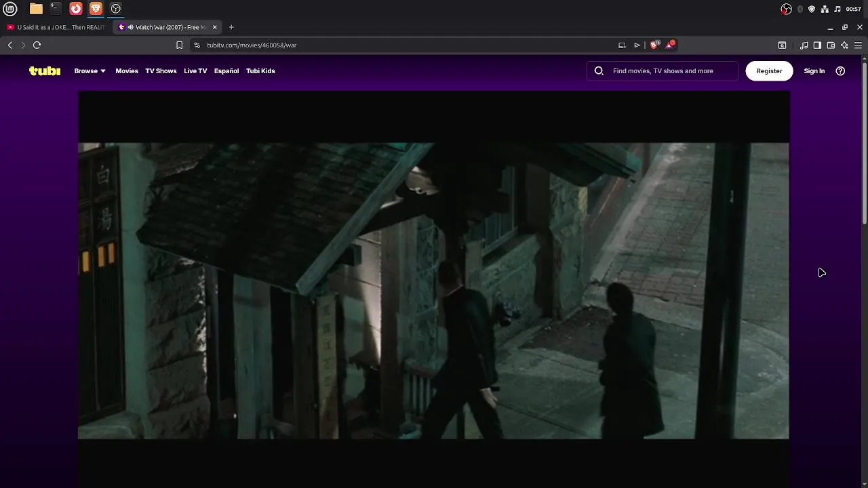The width and height of the screenshot is (868, 488).
Task: Click the OBS recording tray icon
Action: 787,9
